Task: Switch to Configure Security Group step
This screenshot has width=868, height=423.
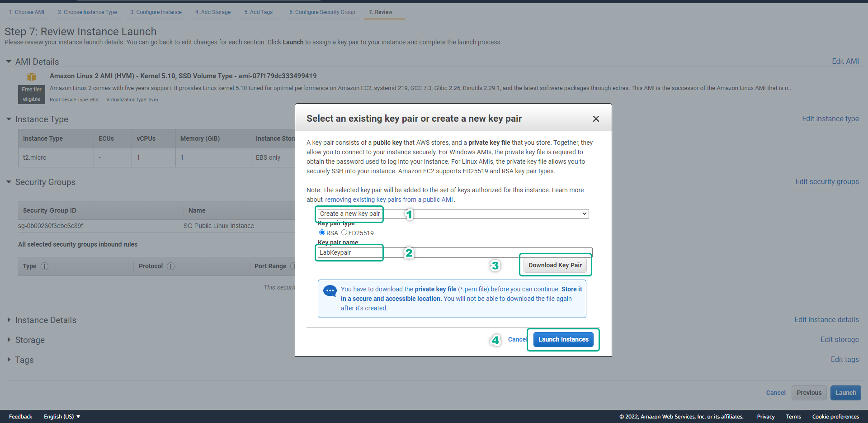Action: [322, 12]
